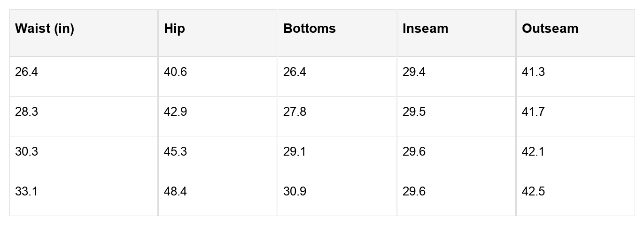This screenshot has height=225, width=644.
Task: Click the outseam value 42.1
Action: [x=533, y=152]
